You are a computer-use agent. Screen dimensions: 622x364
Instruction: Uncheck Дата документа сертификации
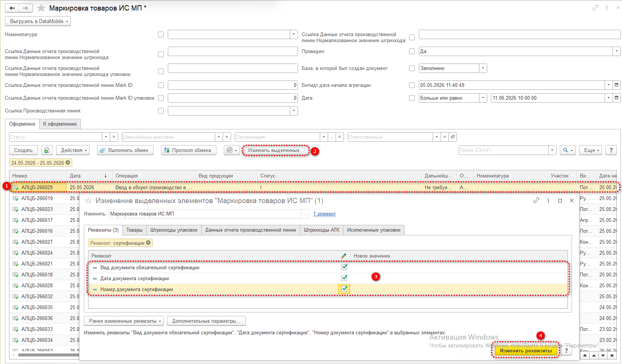[x=344, y=278]
